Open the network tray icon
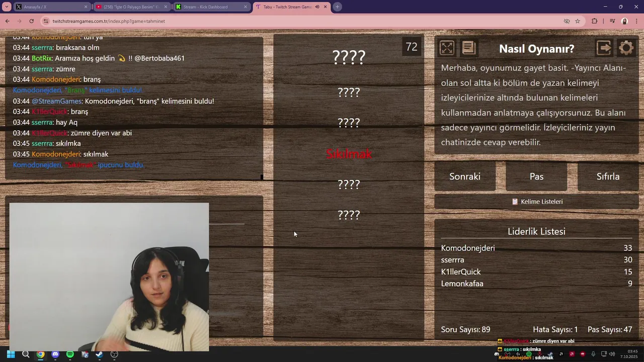Screen dimensions: 644x362 click(x=604, y=354)
